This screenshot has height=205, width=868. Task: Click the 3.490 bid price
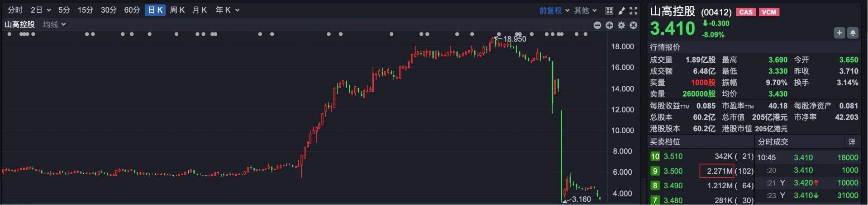pos(673,186)
